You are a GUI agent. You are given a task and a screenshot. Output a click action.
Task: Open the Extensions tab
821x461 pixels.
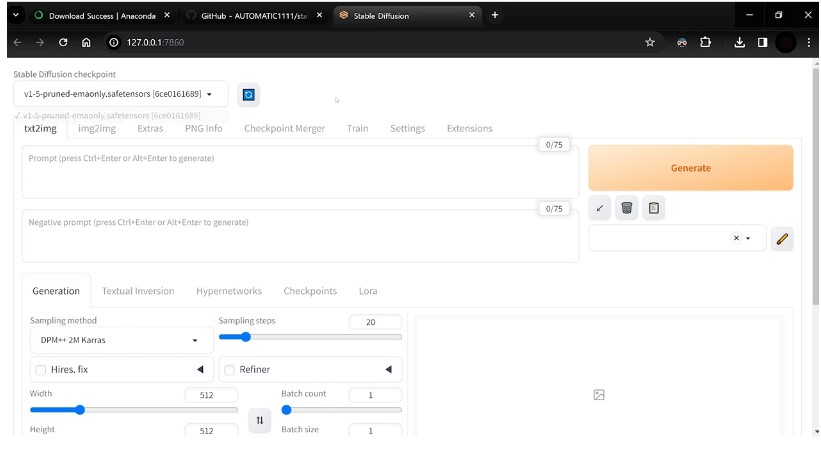470,128
